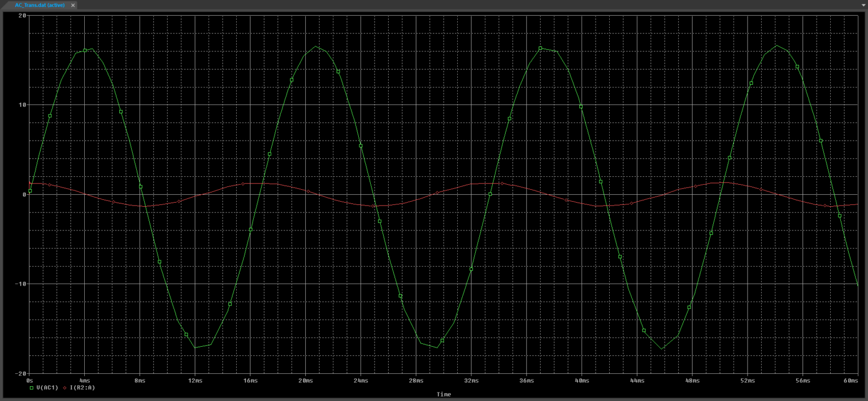
Task: Expand the window options arrow in the corner
Action: [862, 5]
